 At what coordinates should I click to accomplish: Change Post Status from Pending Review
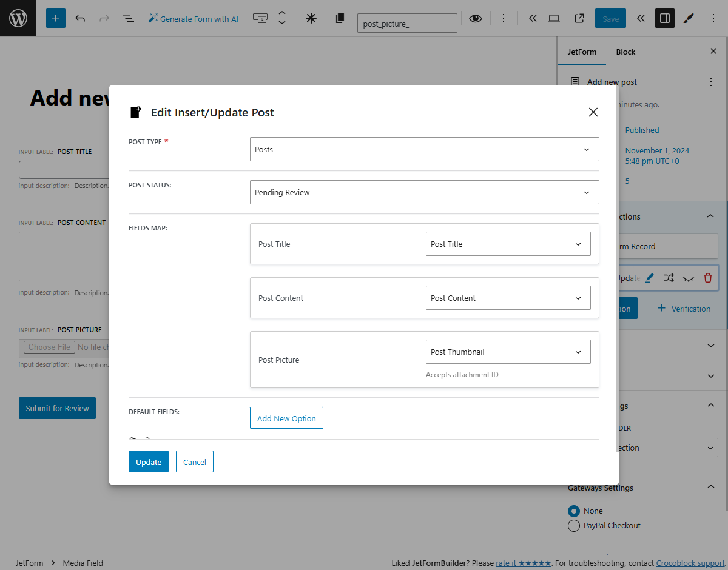click(x=425, y=192)
